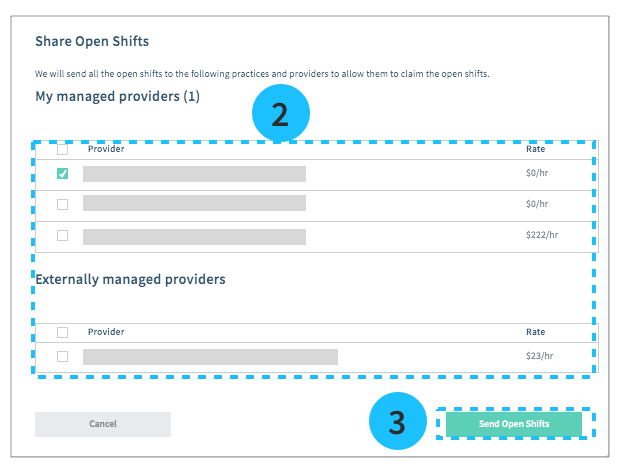Click the blue circle marker numbered 2

280,116
